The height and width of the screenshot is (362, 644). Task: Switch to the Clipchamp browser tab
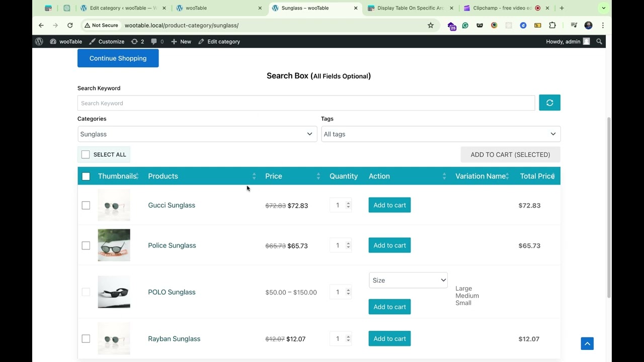(506, 8)
